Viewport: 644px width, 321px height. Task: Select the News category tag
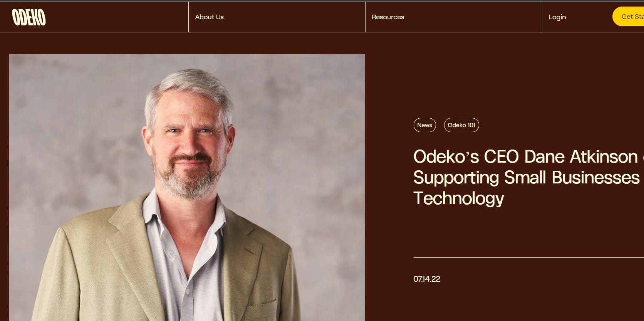(424, 125)
